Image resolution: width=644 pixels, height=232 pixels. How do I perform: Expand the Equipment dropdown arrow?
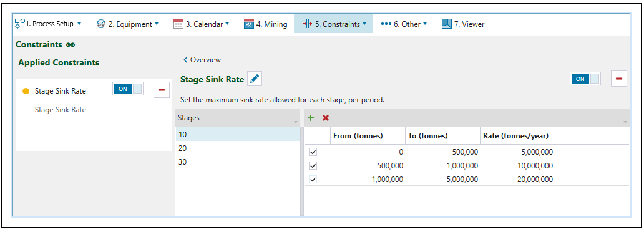(157, 24)
